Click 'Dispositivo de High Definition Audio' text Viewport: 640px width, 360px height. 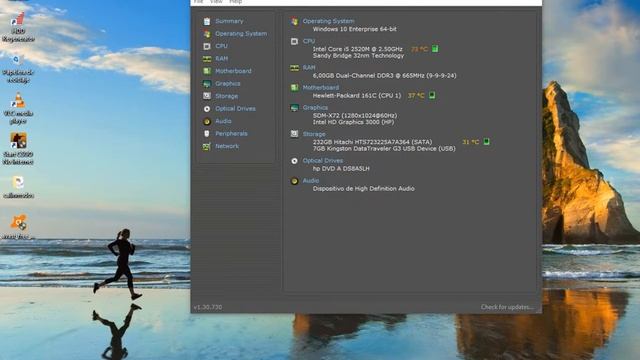coord(363,189)
